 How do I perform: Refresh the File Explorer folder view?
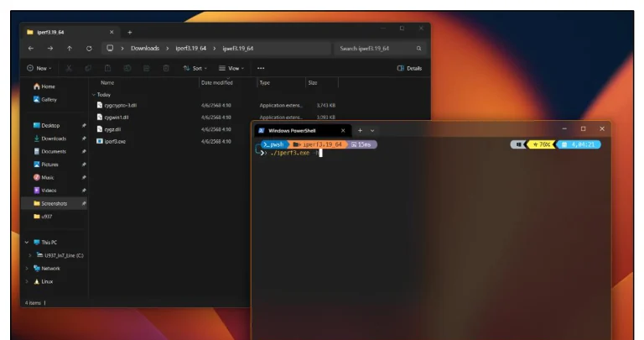pyautogui.click(x=89, y=49)
